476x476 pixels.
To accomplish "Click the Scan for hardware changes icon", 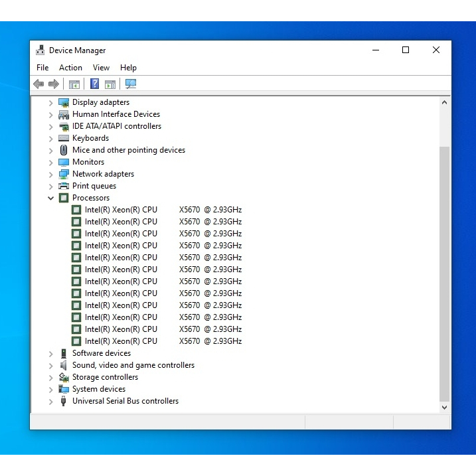I will click(131, 84).
